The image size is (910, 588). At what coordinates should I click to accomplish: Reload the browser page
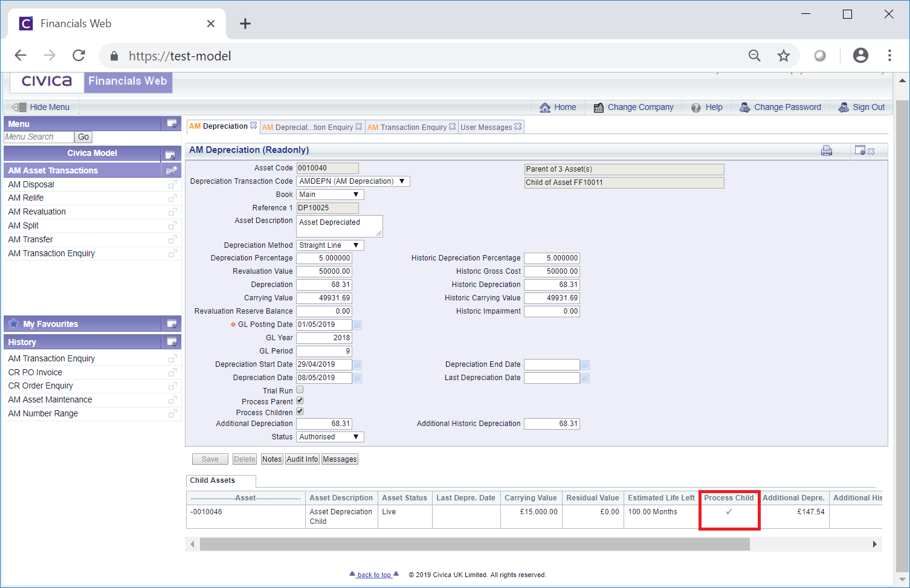click(79, 56)
